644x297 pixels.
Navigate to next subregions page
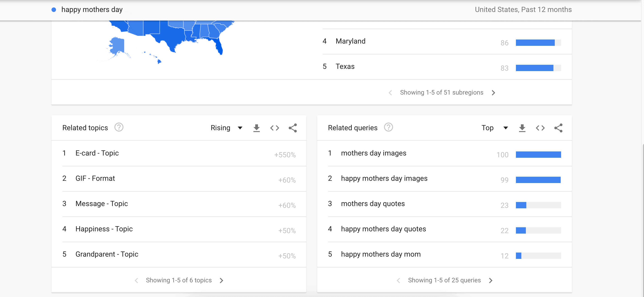point(493,92)
